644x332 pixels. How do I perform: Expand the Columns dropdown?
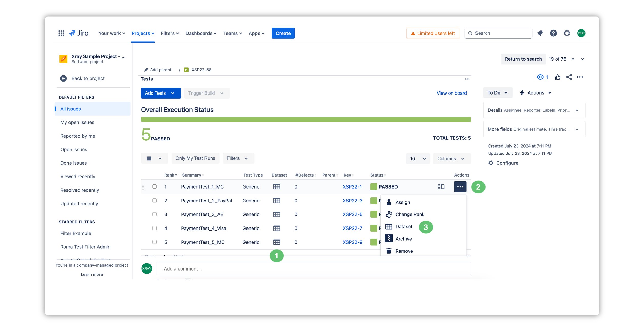tap(451, 159)
